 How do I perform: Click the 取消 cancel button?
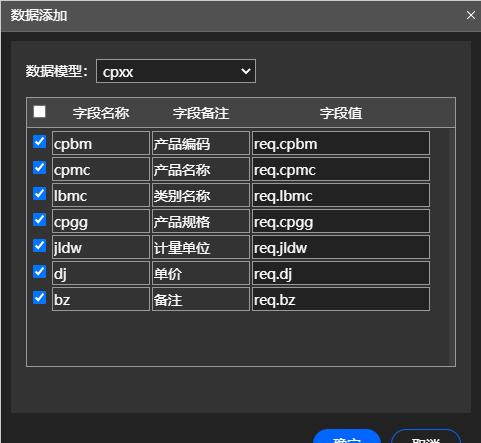426,436
